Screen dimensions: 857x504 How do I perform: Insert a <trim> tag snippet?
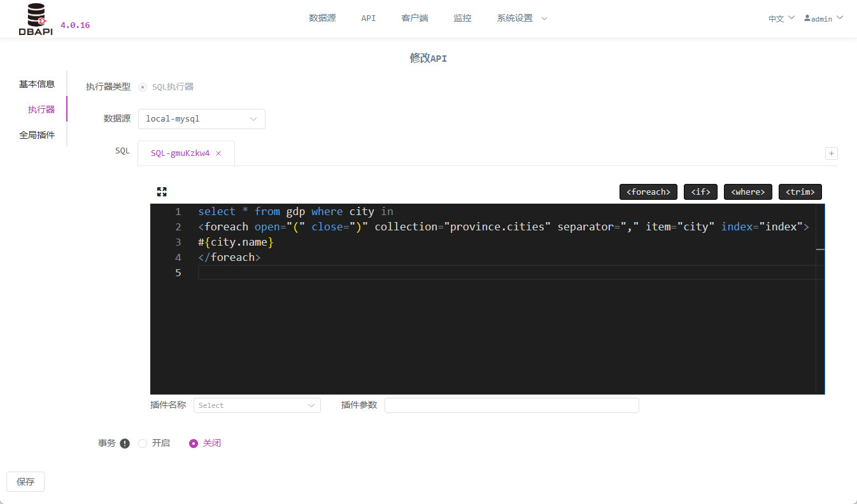pos(800,192)
